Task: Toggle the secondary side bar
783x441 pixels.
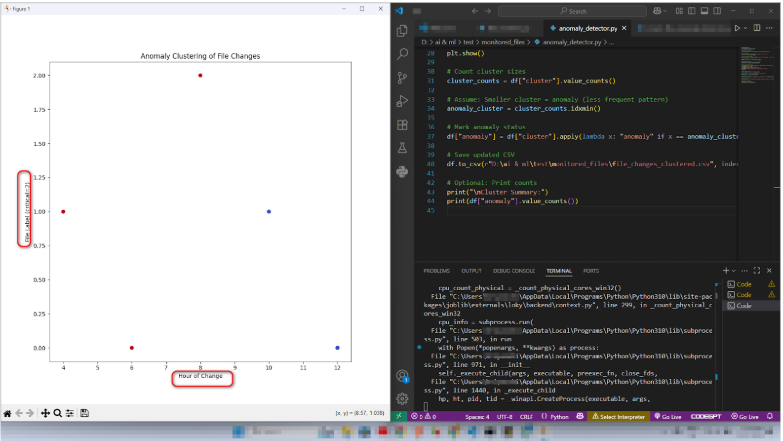Action: point(717,11)
